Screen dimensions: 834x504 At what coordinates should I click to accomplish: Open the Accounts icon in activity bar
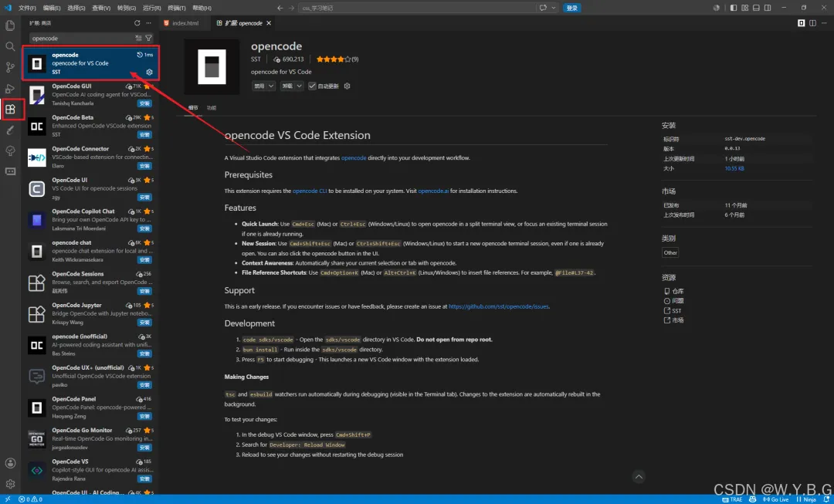tap(10, 463)
